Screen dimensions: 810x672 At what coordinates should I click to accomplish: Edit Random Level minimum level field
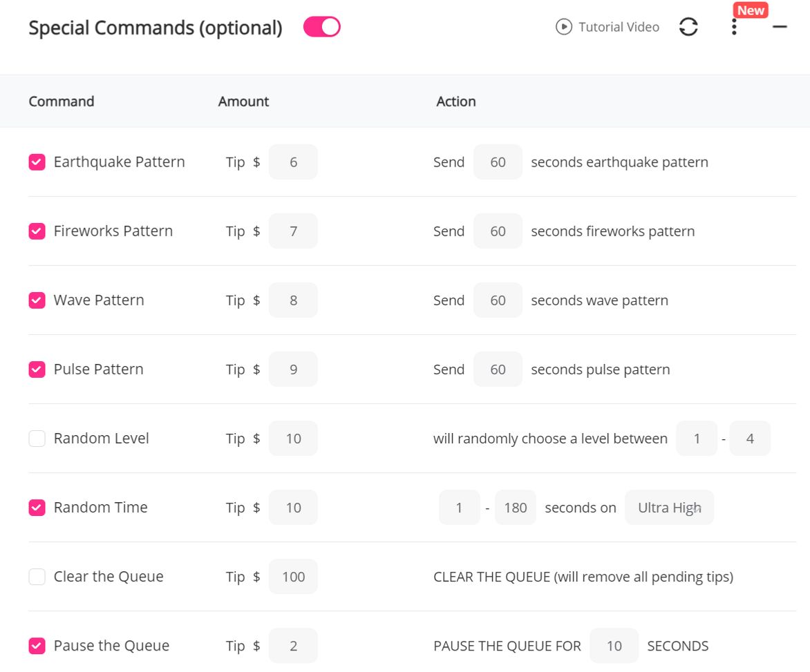click(697, 439)
